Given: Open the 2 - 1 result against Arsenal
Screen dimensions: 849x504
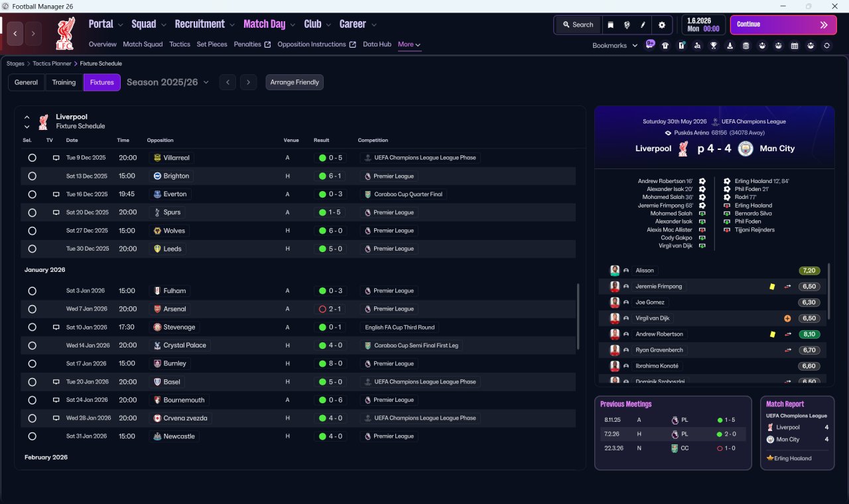Looking at the screenshot, I should tap(330, 309).
